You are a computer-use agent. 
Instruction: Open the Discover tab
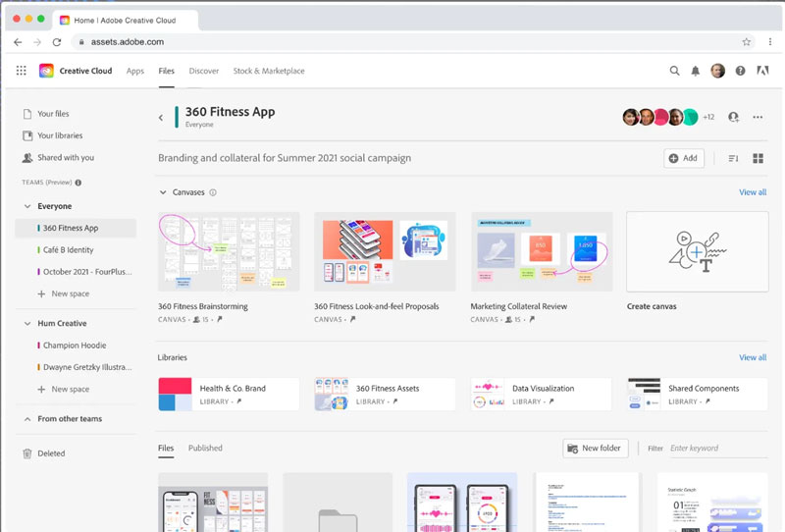(x=204, y=71)
